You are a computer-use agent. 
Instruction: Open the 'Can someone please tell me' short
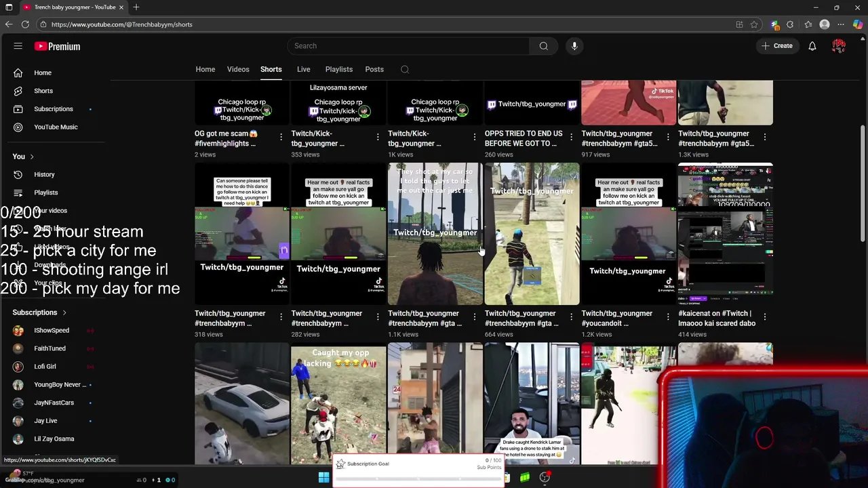(242, 234)
